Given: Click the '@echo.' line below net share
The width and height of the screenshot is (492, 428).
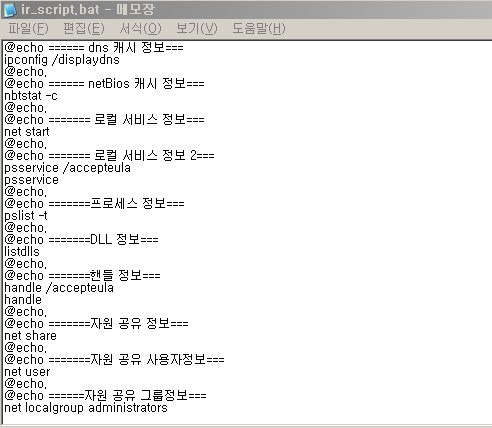Looking at the screenshot, I should coord(26,348).
